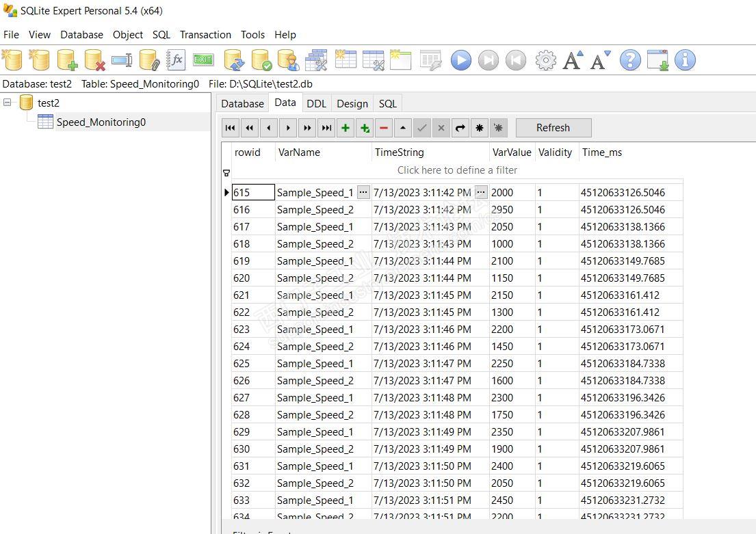Insert a record with the green plus button
Screen dimensions: 756x534
pyautogui.click(x=346, y=128)
